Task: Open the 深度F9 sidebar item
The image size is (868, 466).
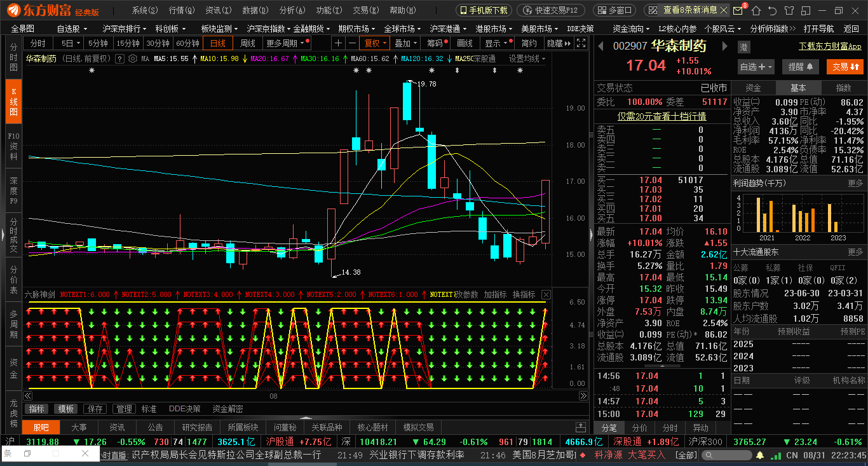Action: (x=13, y=190)
